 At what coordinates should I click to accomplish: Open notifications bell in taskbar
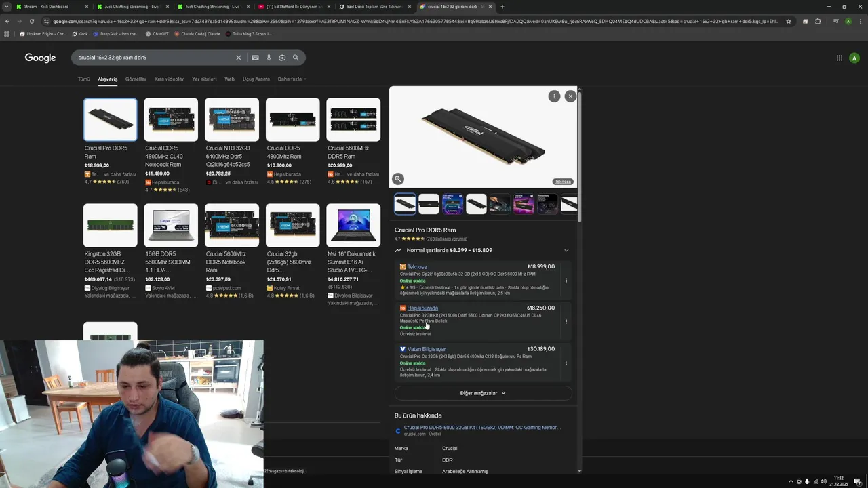[x=857, y=481]
